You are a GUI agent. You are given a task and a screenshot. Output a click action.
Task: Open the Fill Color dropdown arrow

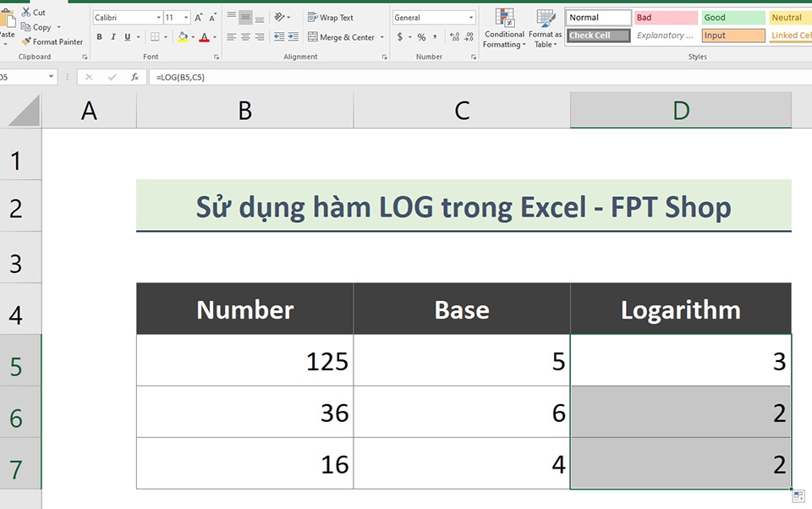pyautogui.click(x=193, y=36)
